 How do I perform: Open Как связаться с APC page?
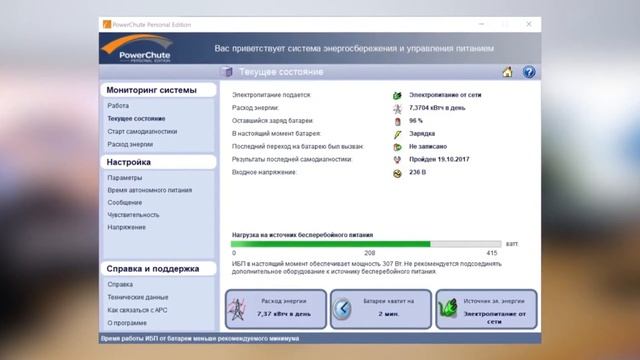138,310
